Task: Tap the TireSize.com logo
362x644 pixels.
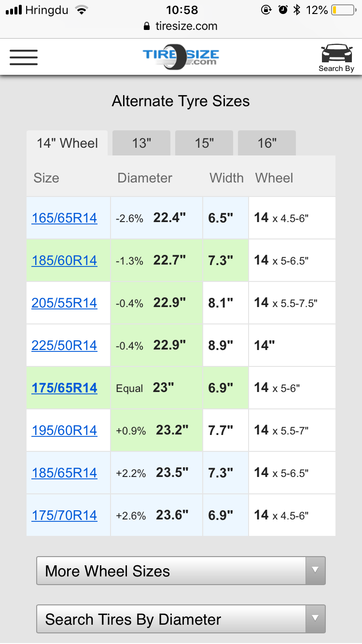Action: point(181,57)
